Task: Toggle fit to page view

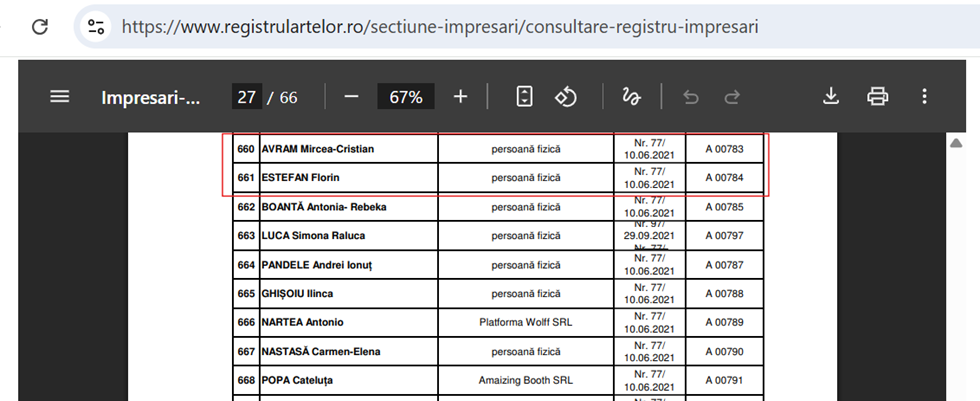Action: click(524, 97)
